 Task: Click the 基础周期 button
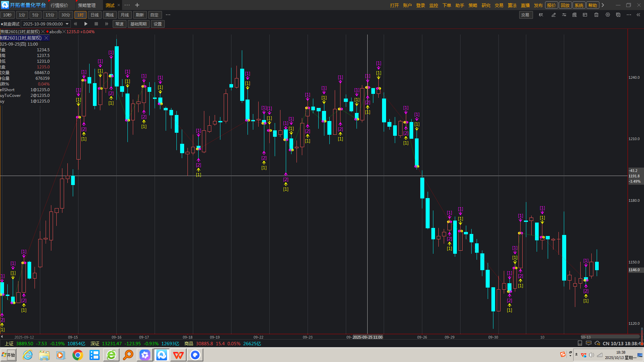click(x=139, y=24)
